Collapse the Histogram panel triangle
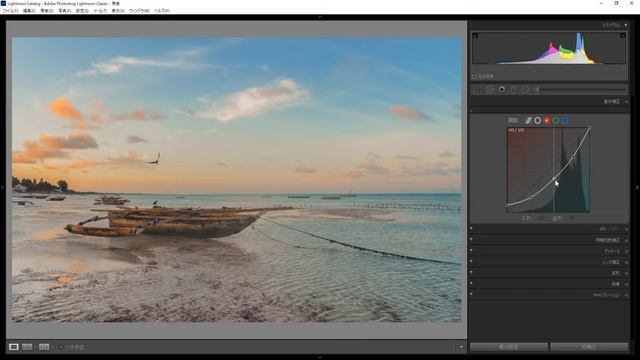The height and width of the screenshot is (360, 640). (626, 25)
